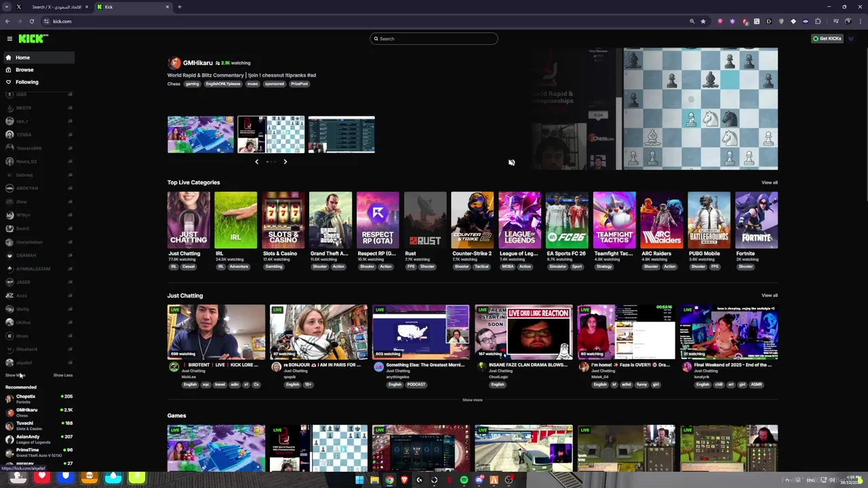
Task: View all Just Chatting streams
Action: pyautogui.click(x=769, y=296)
